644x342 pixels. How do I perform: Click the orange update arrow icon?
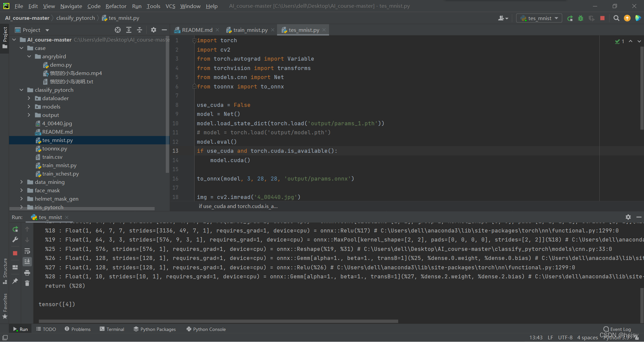[x=627, y=18]
